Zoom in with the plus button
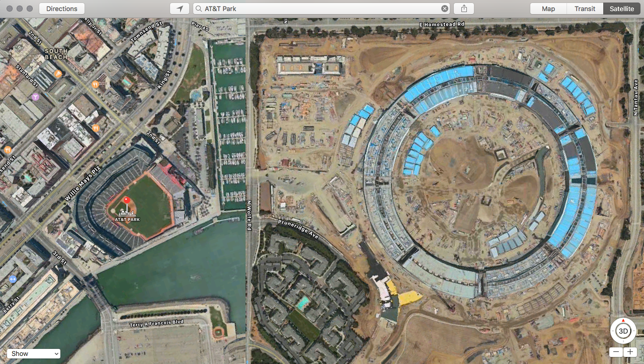The width and height of the screenshot is (644, 364). 630,352
